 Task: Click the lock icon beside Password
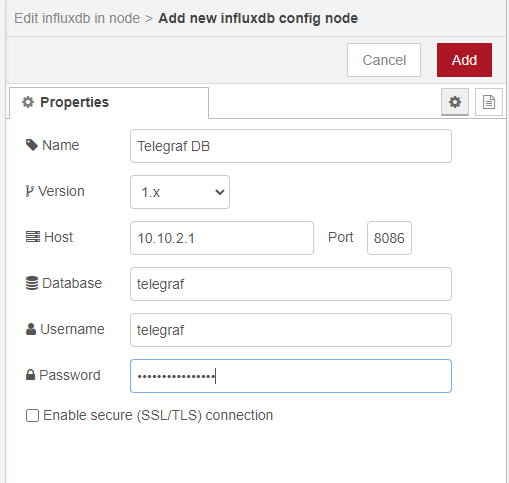[30, 375]
